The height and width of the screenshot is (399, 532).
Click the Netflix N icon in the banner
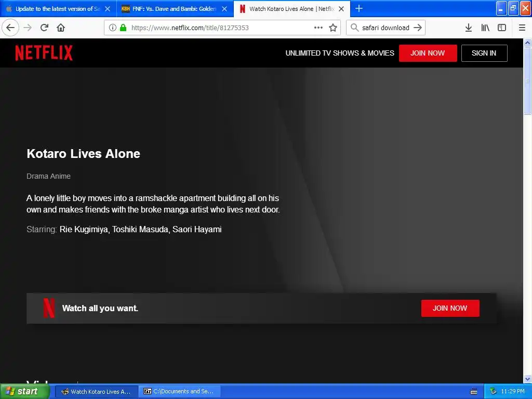49,308
